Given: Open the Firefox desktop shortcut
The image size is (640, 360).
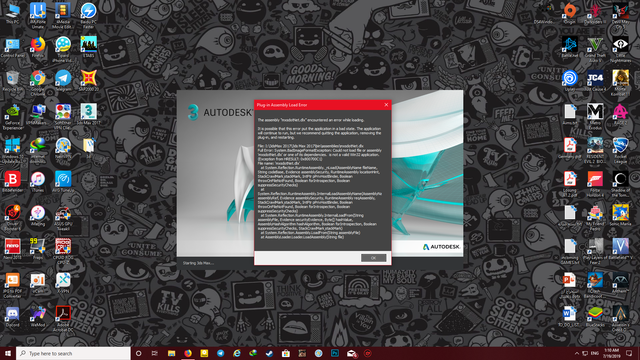Looking at the screenshot, I should pyautogui.click(x=38, y=47).
